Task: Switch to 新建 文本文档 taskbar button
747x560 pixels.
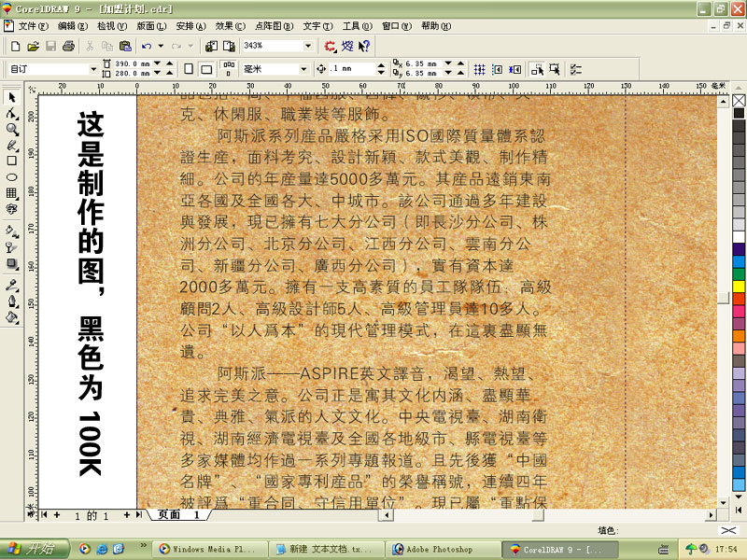Action: coord(326,549)
